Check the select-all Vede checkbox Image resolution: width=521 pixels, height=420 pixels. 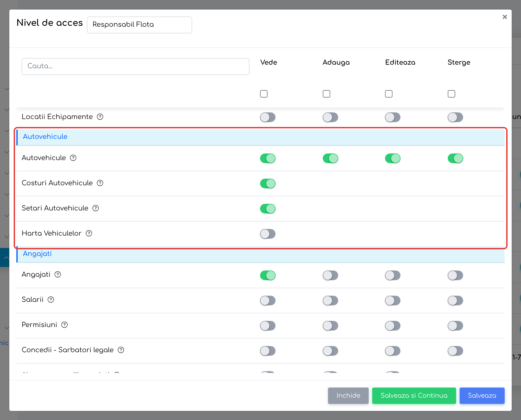264,94
